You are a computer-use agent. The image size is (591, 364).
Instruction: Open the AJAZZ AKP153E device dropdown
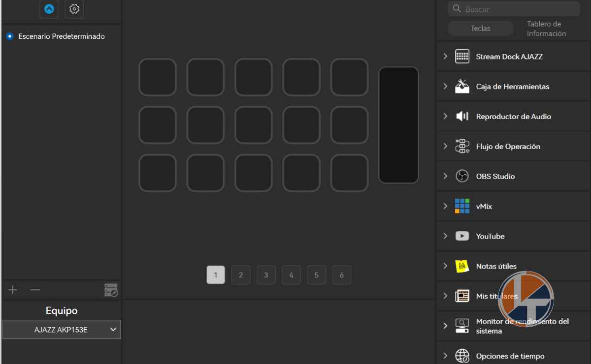pyautogui.click(x=62, y=330)
